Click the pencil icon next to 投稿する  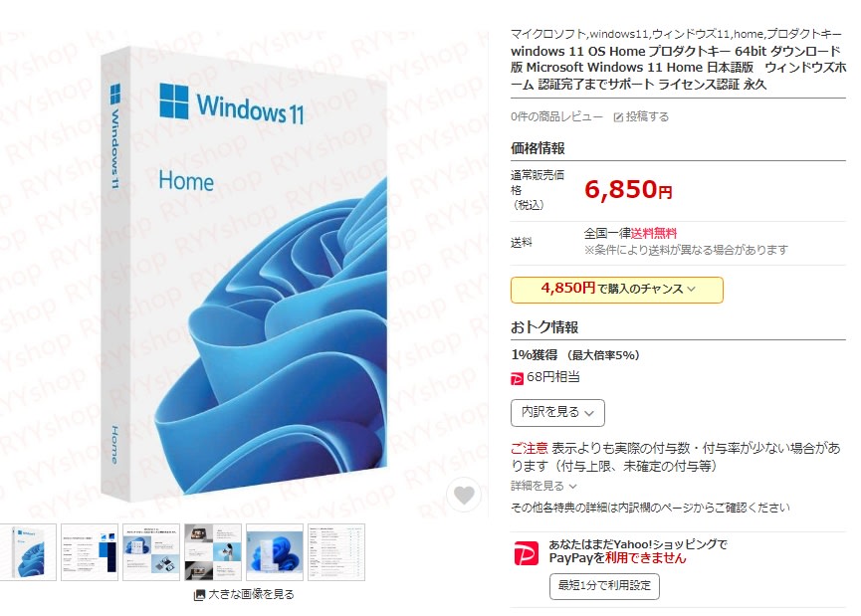pos(618,117)
